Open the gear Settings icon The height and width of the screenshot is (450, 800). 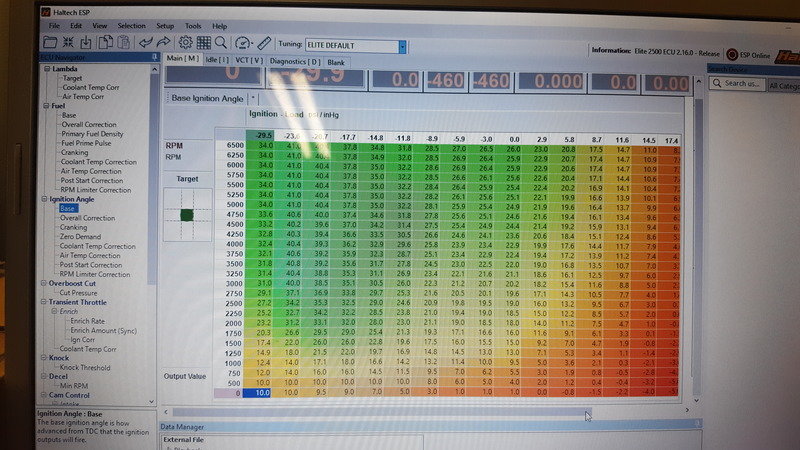185,42
